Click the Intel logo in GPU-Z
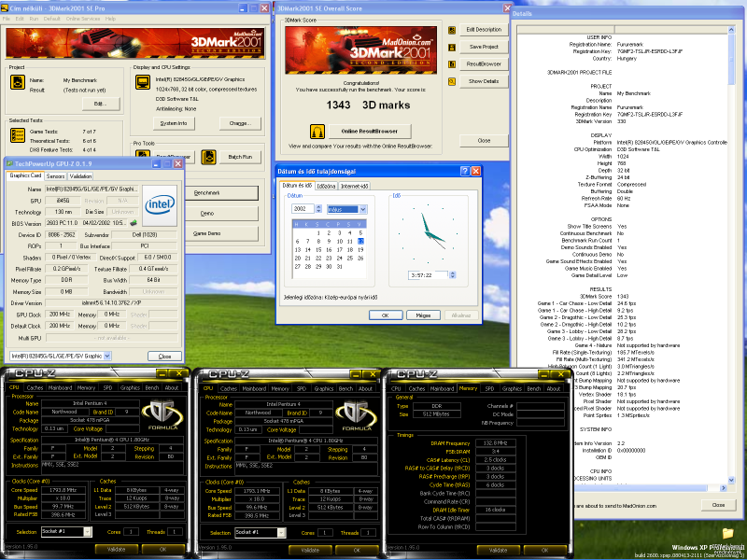 point(160,205)
